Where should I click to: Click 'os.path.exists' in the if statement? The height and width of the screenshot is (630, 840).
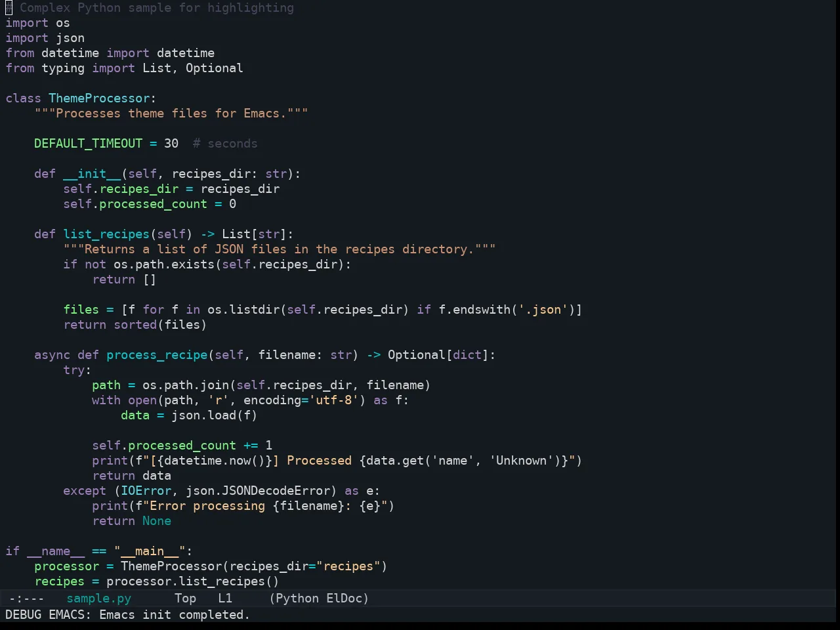pyautogui.click(x=164, y=264)
